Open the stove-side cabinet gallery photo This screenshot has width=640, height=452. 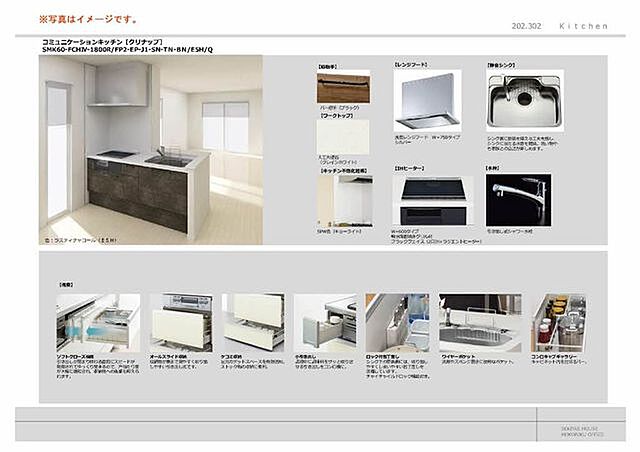(559, 321)
